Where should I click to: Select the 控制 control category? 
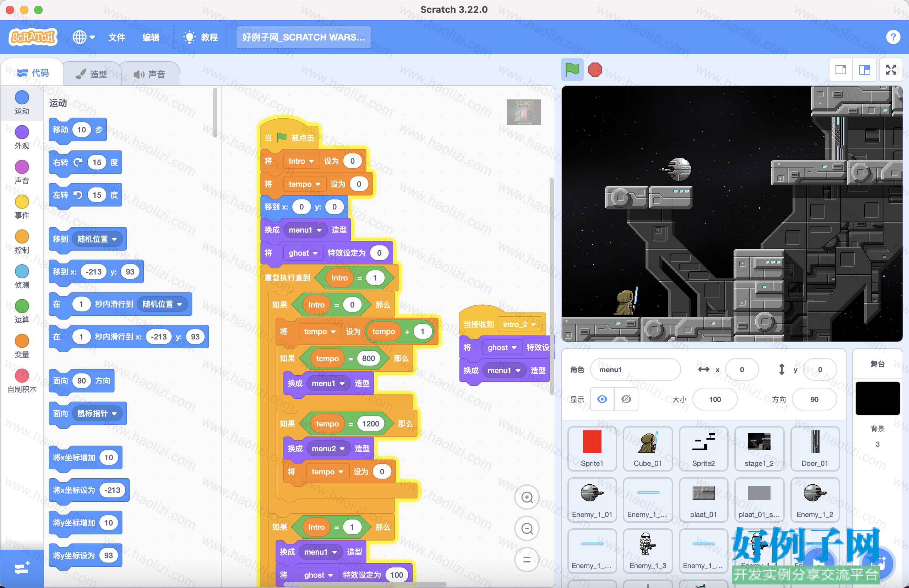[22, 242]
